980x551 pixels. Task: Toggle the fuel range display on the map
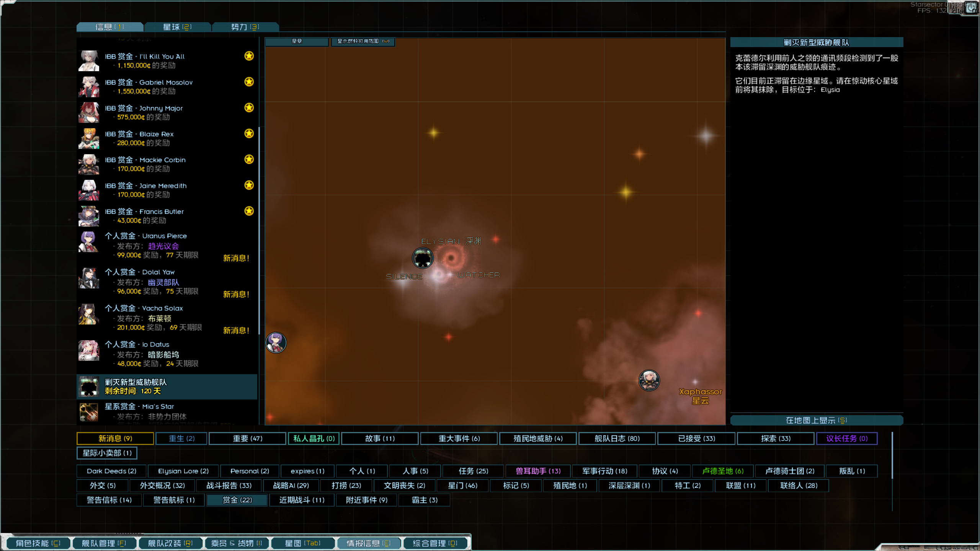(363, 41)
